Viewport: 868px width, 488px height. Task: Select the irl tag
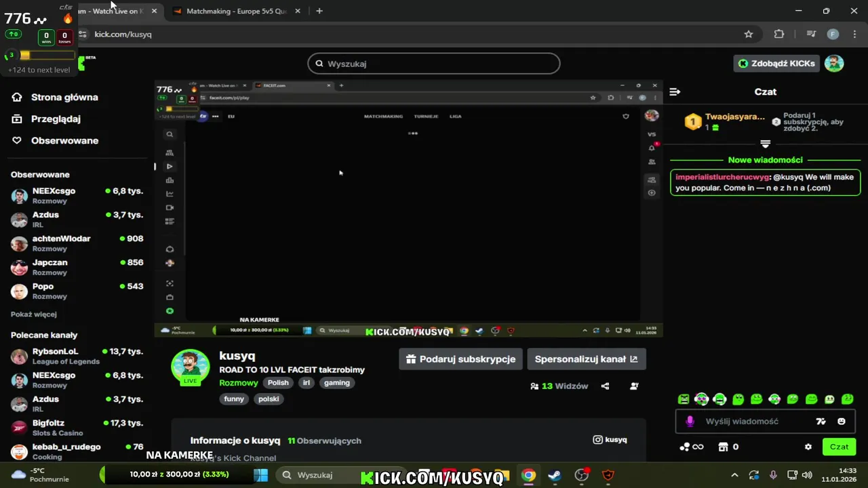point(307,383)
